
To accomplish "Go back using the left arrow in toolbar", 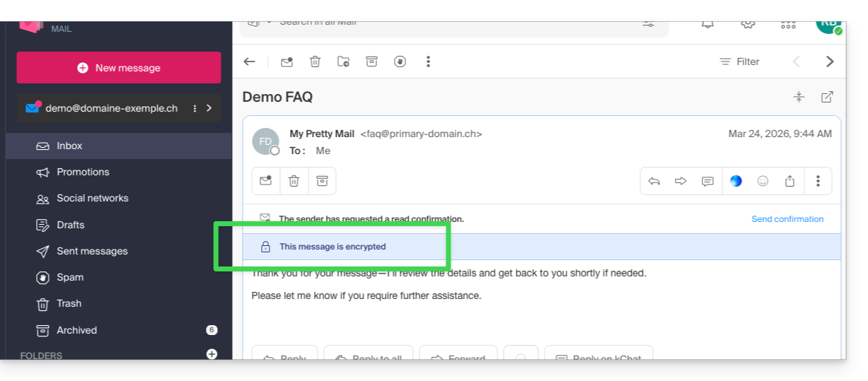I will 249,61.
